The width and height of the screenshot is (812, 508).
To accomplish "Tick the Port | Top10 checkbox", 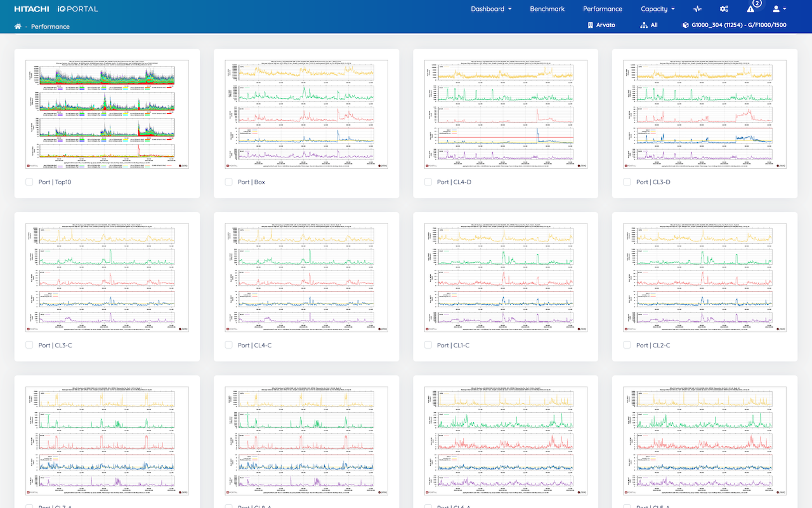I will coord(29,182).
